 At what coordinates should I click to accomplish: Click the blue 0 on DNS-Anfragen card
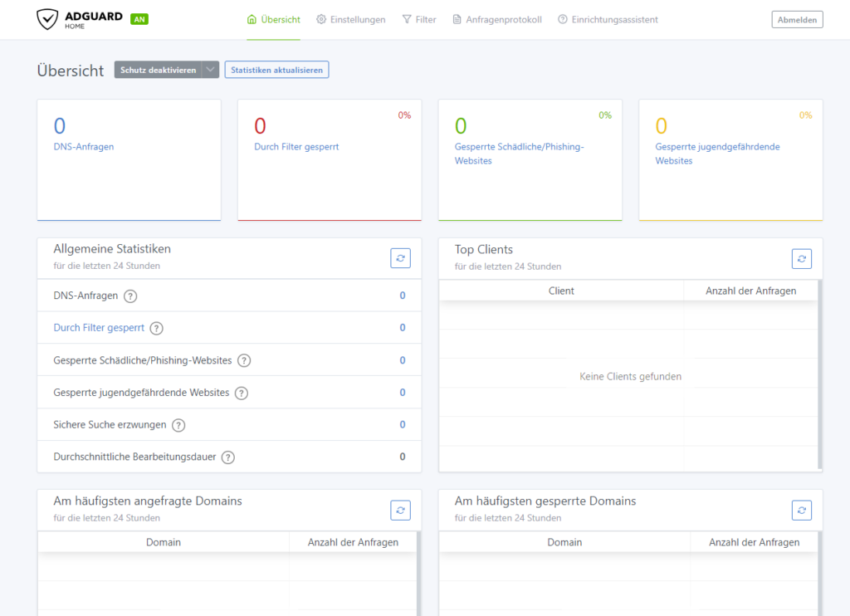pos(60,126)
